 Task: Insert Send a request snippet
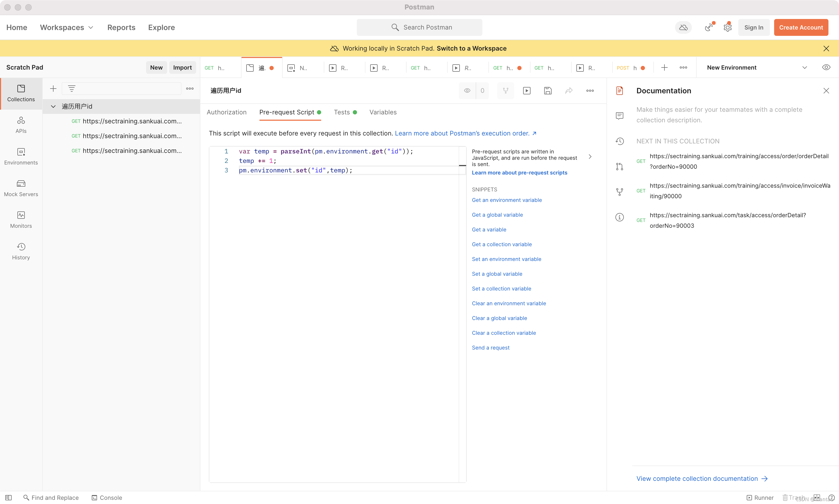[x=490, y=347]
